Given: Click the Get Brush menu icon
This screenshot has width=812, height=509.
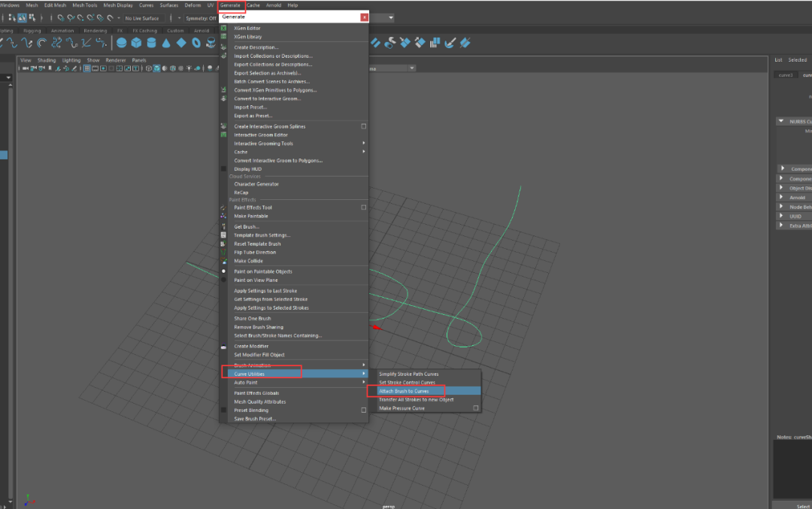Looking at the screenshot, I should click(224, 226).
